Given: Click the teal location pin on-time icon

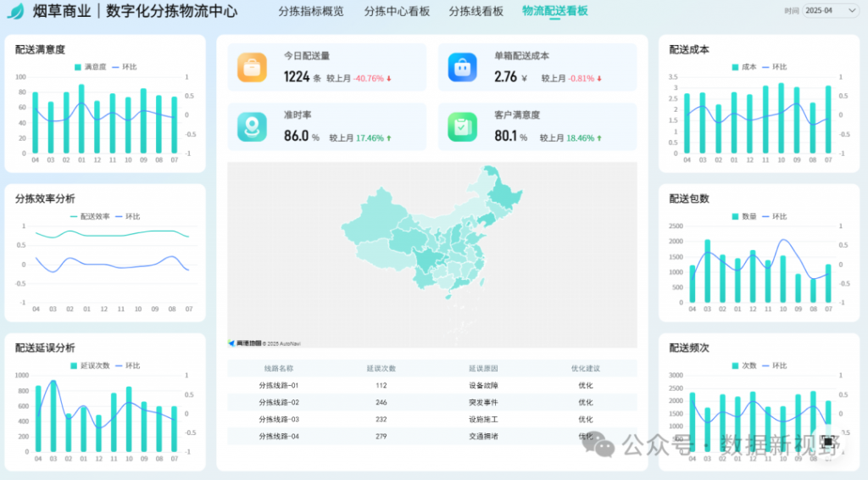Looking at the screenshot, I should click(252, 126).
